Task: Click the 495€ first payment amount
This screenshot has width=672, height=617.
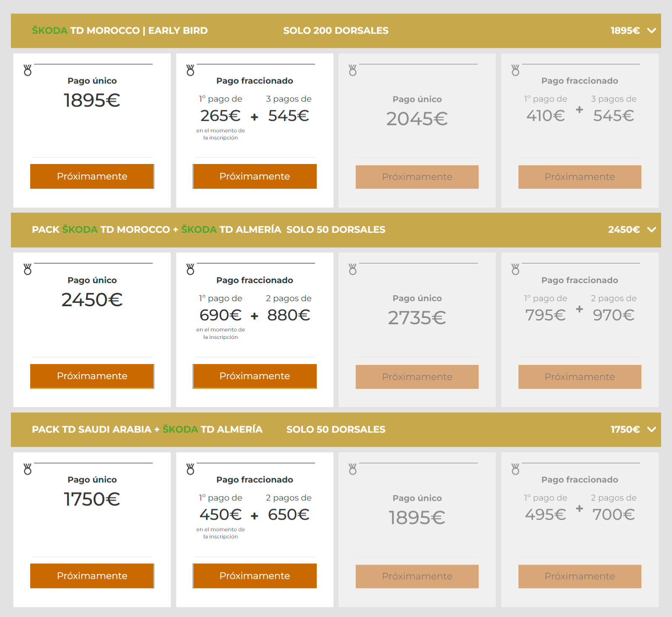Action: tap(545, 515)
